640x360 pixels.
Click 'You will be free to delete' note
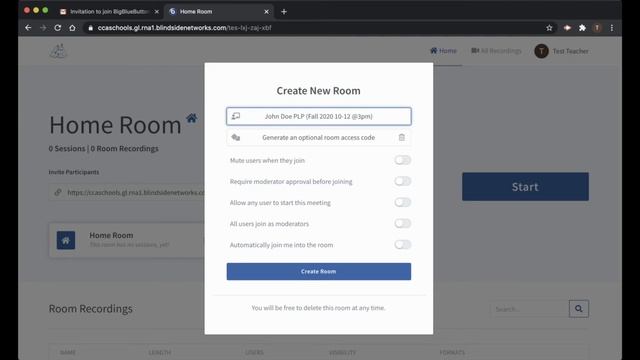(x=319, y=308)
